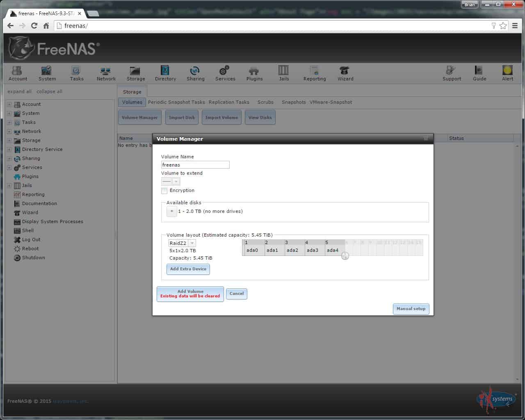This screenshot has width=525, height=420.
Task: Expand the Sharing tree node
Action: [x=9, y=158]
